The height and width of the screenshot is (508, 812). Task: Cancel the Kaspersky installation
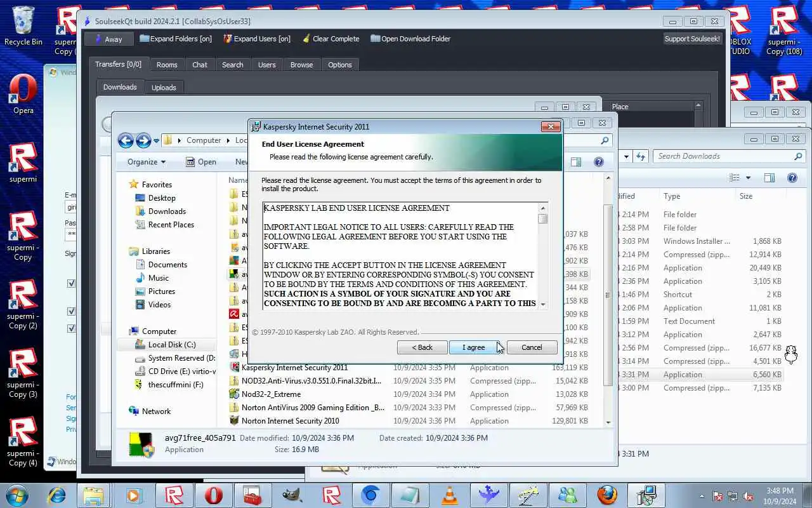click(532, 347)
